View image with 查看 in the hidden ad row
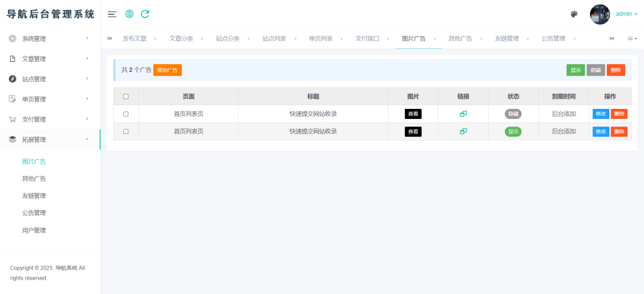 coord(413,114)
